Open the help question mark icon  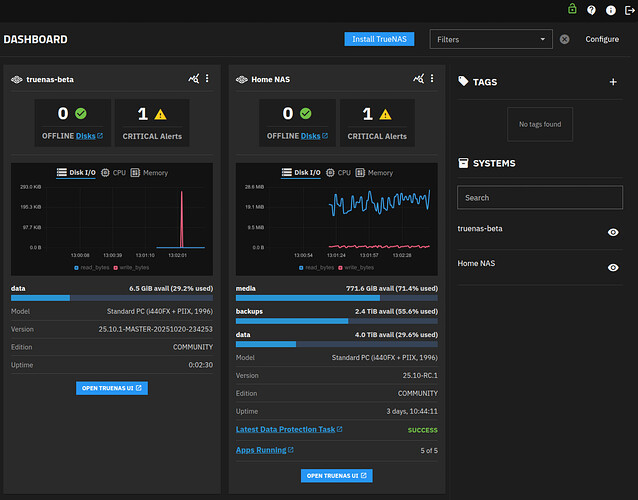(x=591, y=10)
